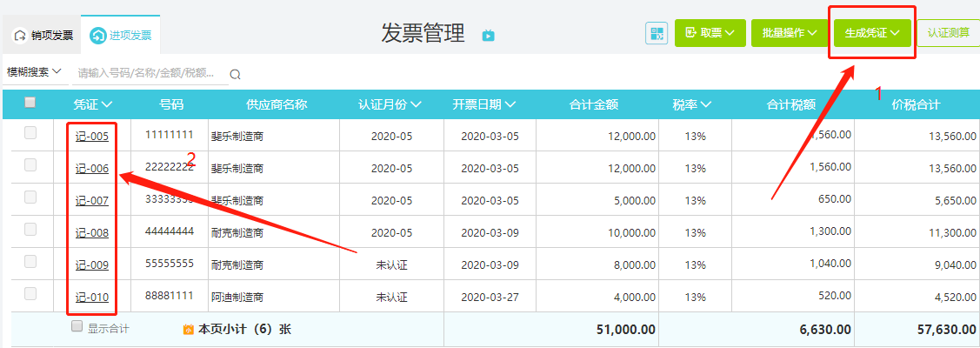Click the invoice search input field

148,73
